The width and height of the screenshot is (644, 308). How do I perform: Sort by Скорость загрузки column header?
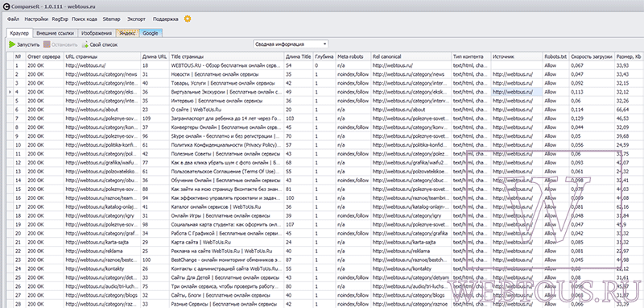point(592,56)
